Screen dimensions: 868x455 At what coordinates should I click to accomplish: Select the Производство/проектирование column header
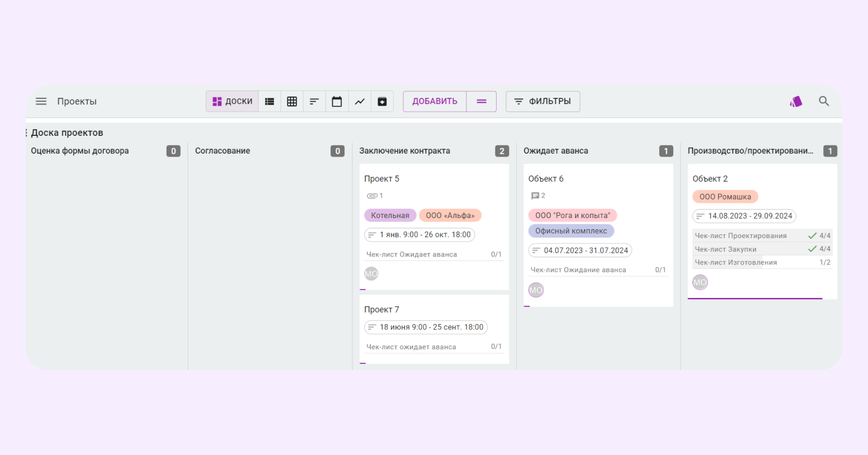click(x=751, y=151)
